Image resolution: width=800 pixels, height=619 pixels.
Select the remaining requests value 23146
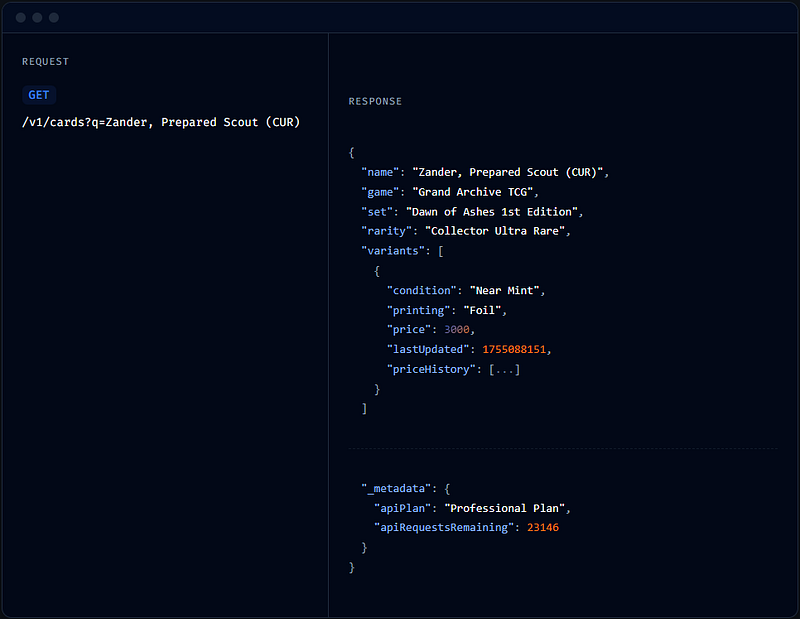pyautogui.click(x=543, y=528)
